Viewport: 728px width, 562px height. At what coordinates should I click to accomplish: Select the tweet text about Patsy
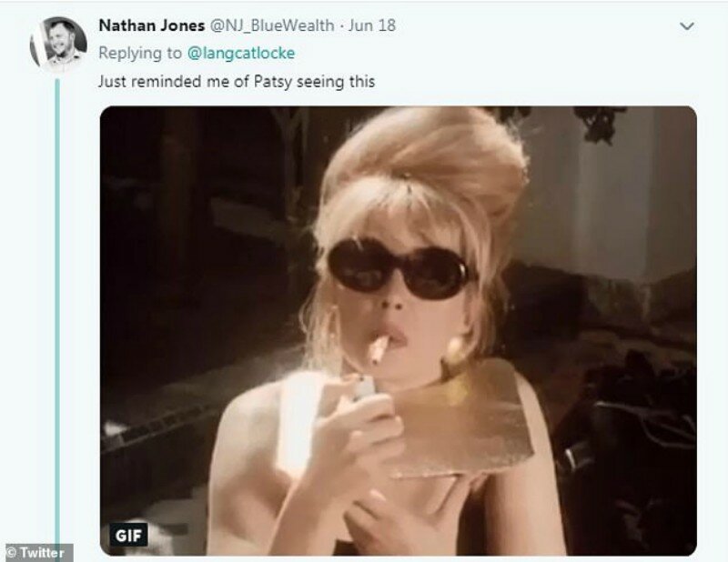237,82
